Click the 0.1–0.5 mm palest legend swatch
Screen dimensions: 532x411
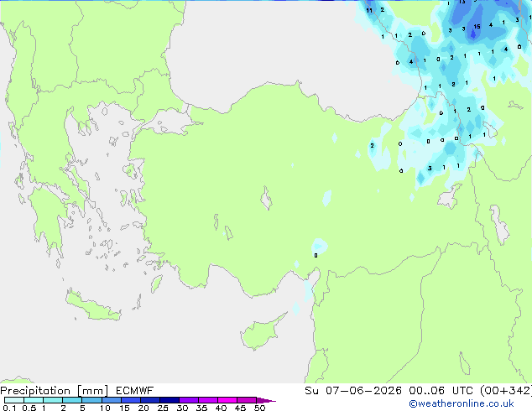click(14, 400)
